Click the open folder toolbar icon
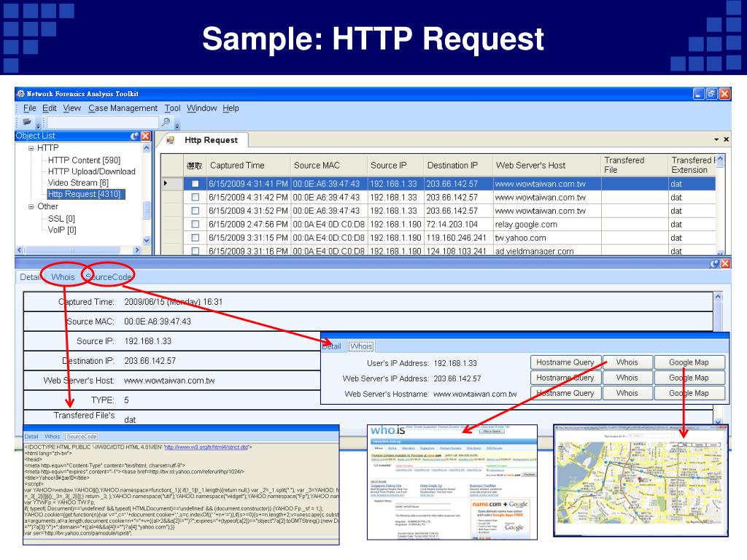Viewport: 747px width, 560px height. pyautogui.click(x=27, y=122)
